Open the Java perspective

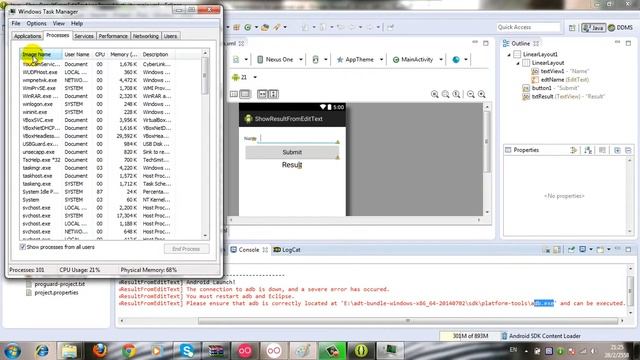593,27
